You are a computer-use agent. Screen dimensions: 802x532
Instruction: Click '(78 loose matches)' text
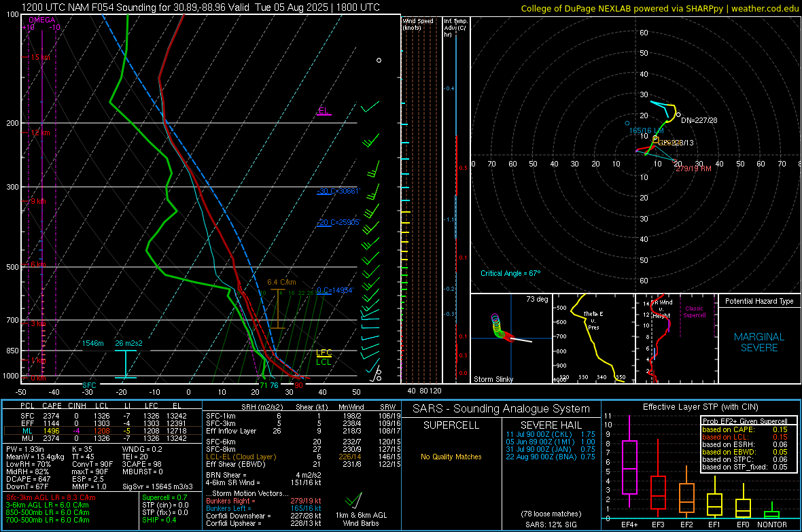point(551,514)
